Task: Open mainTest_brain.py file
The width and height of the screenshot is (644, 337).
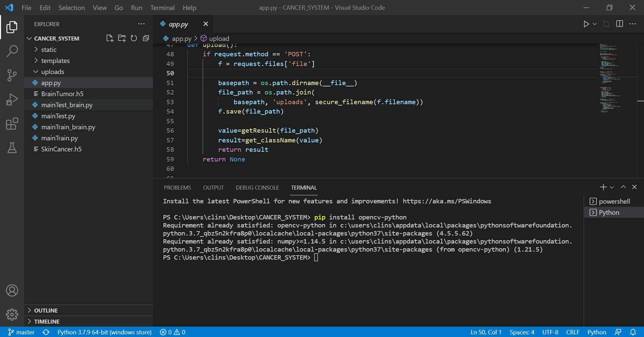Action: tap(89, 105)
